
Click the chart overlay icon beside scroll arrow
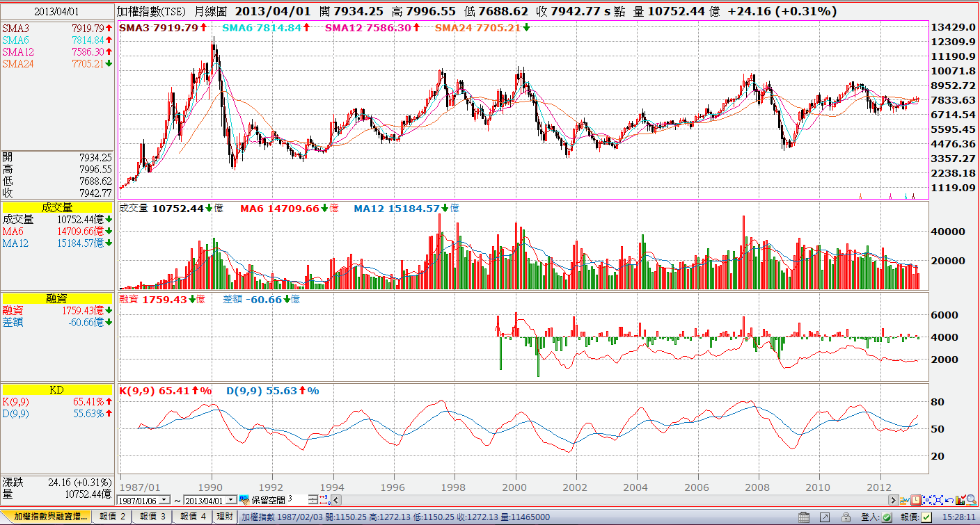pos(905,500)
